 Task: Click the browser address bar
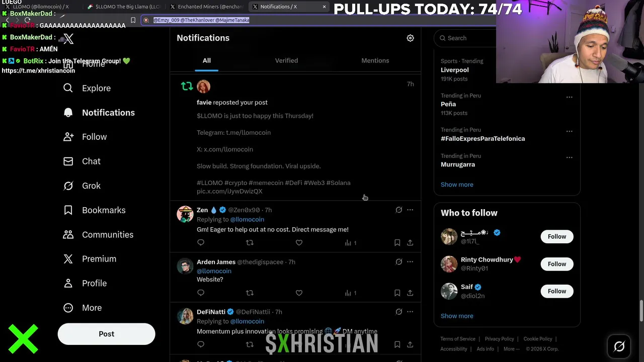click(317, 20)
